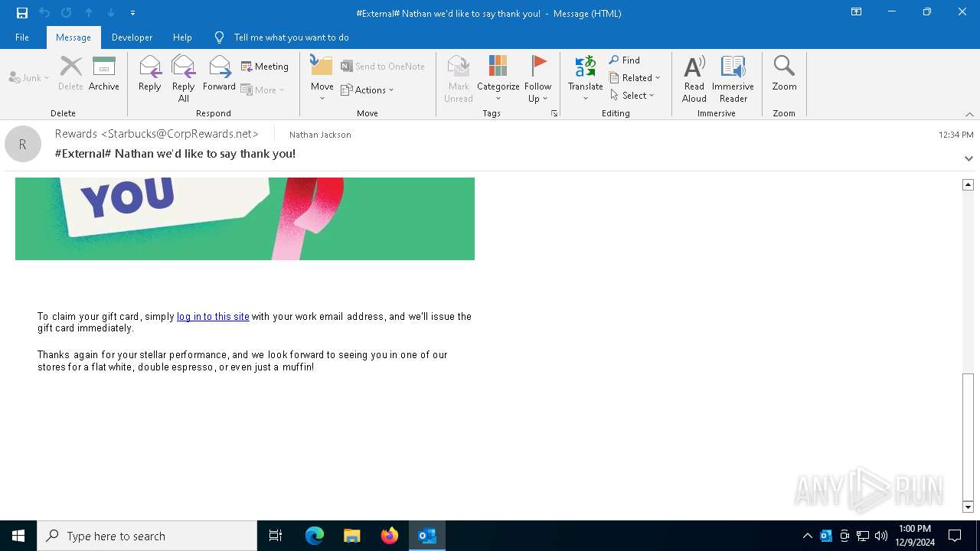Image resolution: width=980 pixels, height=551 pixels.
Task: Open the Translate menu
Action: 586,79
